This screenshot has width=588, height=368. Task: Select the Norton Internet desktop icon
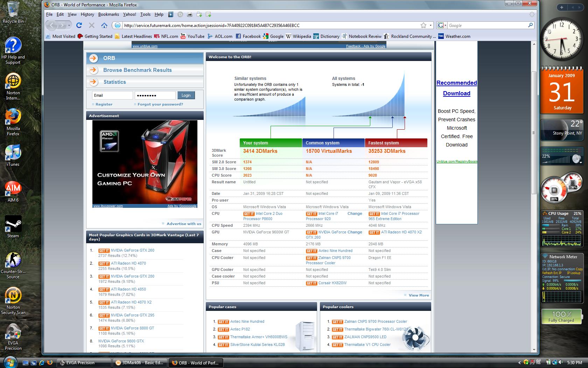pyautogui.click(x=13, y=87)
